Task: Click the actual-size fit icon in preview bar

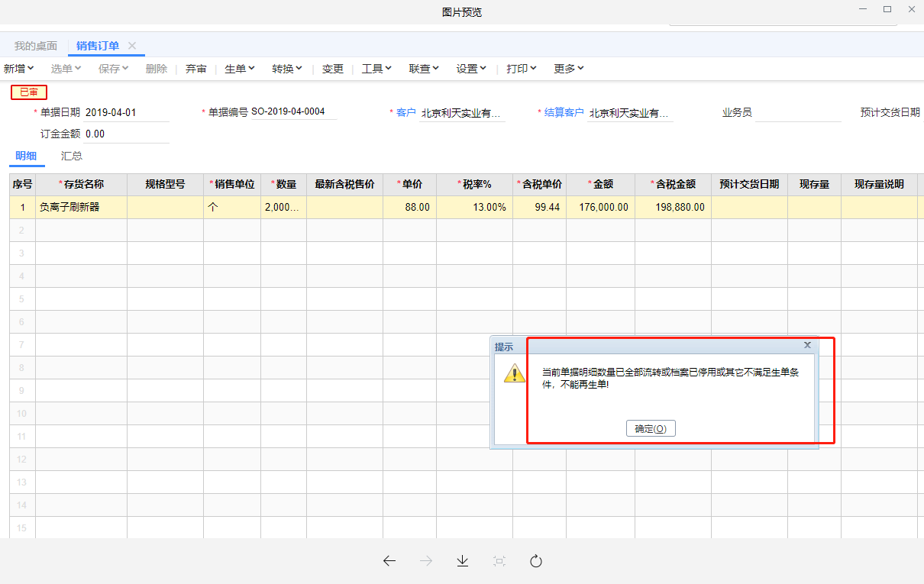Action: coord(499,561)
